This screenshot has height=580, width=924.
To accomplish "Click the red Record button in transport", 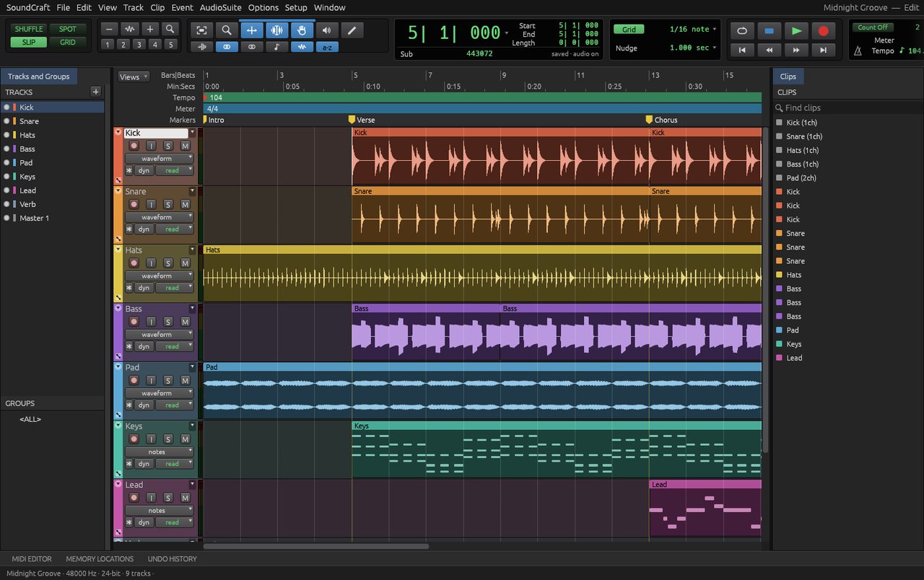I will [822, 31].
